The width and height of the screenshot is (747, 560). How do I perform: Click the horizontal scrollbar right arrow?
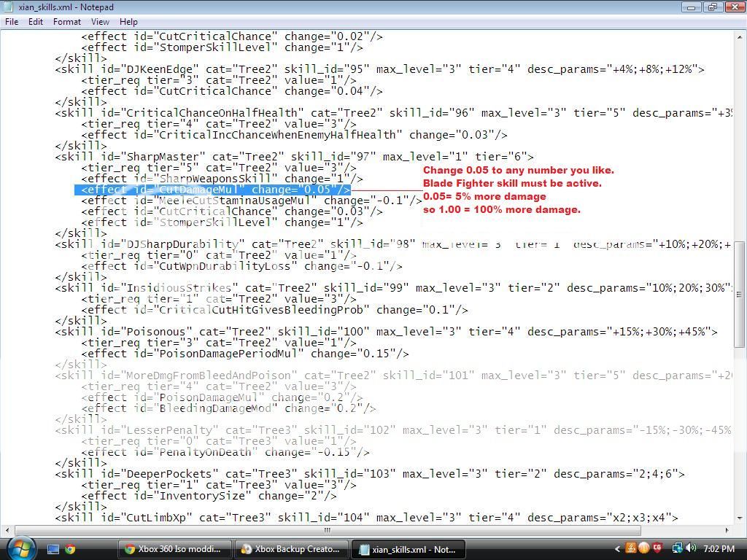727,530
